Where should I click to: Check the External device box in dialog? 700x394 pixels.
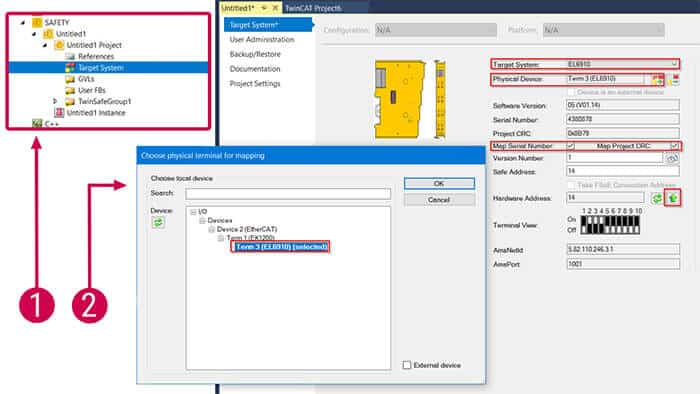coord(407,365)
